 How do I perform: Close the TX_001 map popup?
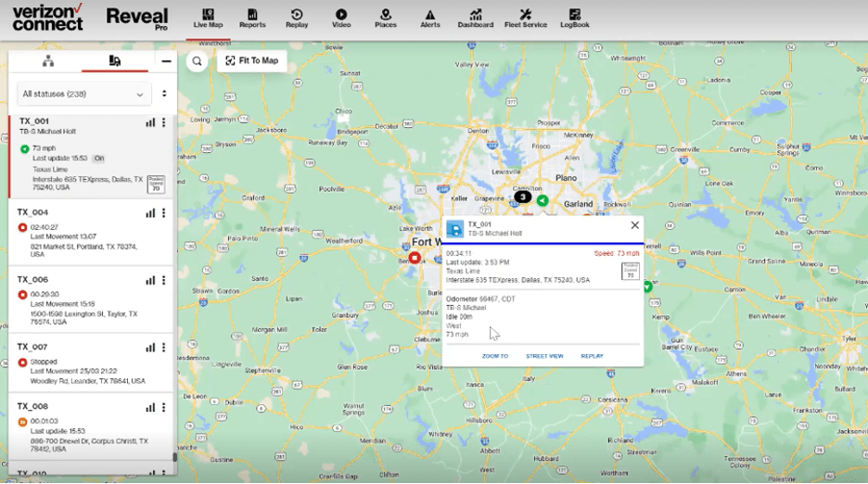tap(634, 224)
